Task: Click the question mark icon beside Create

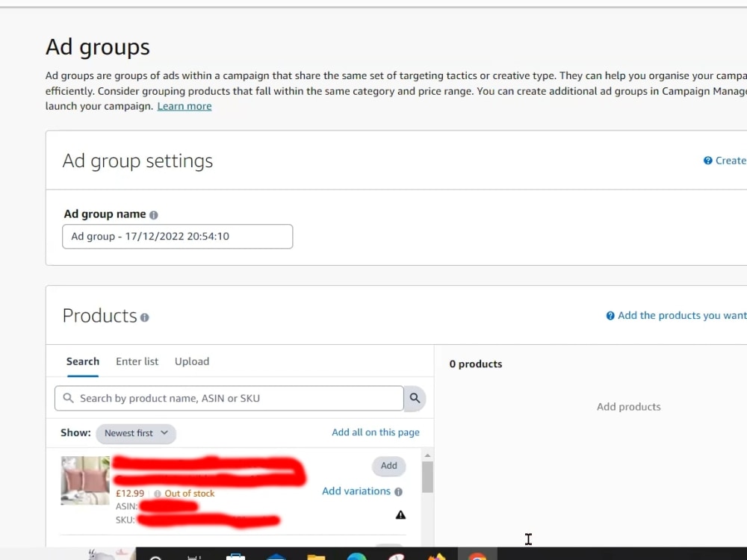Action: (x=708, y=161)
